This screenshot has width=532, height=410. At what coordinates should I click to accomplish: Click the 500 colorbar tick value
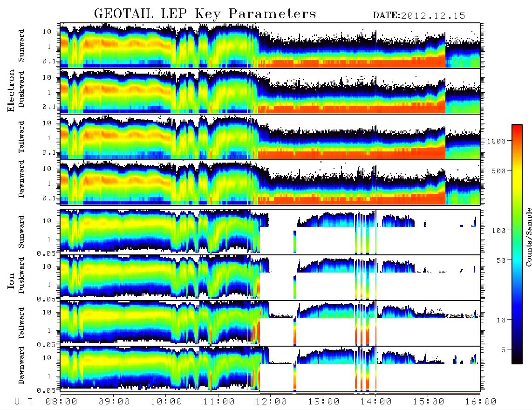[499, 171]
